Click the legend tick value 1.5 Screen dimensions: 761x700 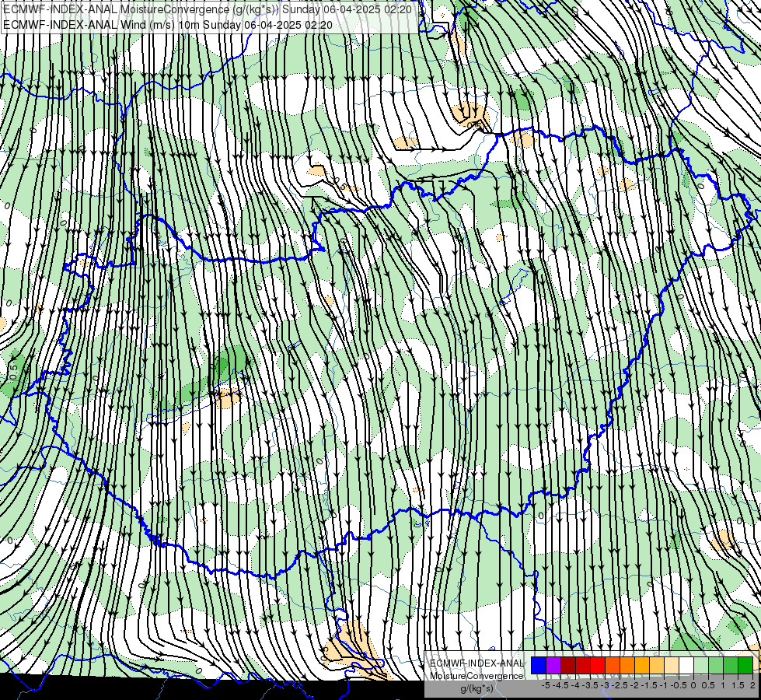pyautogui.click(x=737, y=685)
